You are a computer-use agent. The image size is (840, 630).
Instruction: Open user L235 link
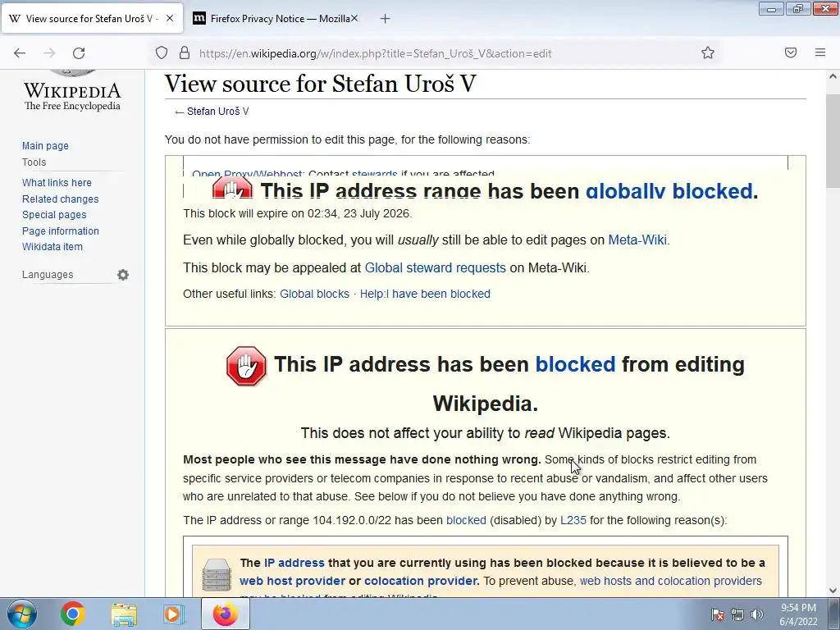click(573, 520)
